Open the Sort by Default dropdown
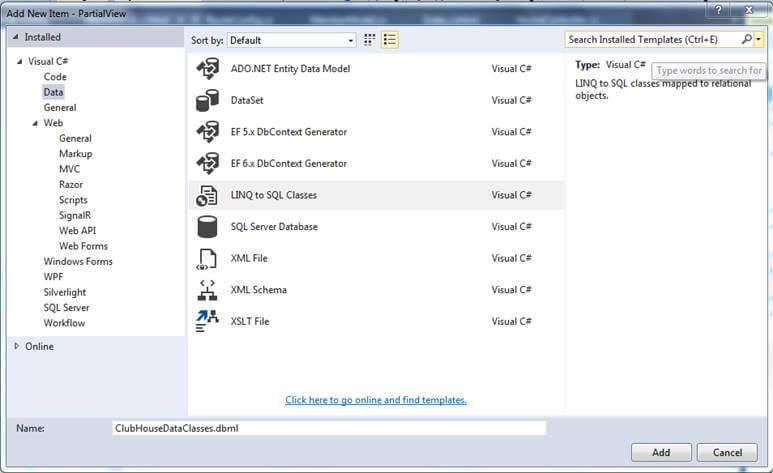The image size is (773, 473). tap(291, 40)
